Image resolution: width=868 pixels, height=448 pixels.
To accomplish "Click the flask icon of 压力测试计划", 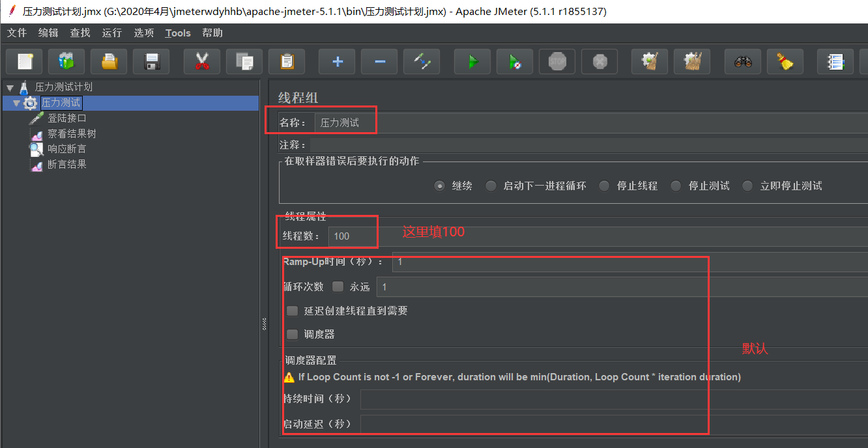I will pyautogui.click(x=24, y=87).
